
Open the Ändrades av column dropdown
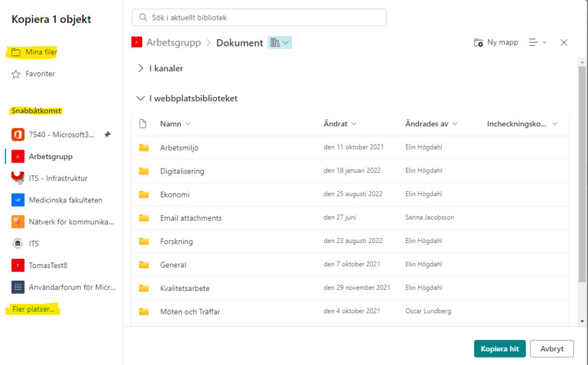[x=455, y=124]
